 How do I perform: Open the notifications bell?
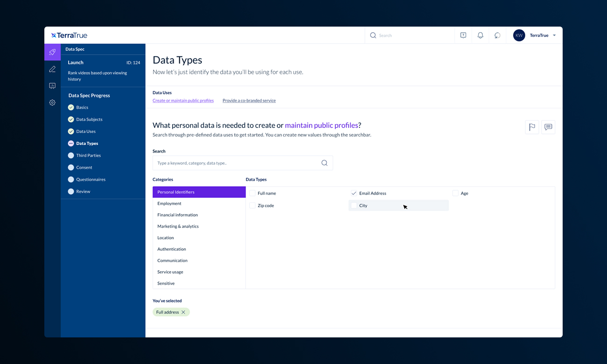point(480,35)
